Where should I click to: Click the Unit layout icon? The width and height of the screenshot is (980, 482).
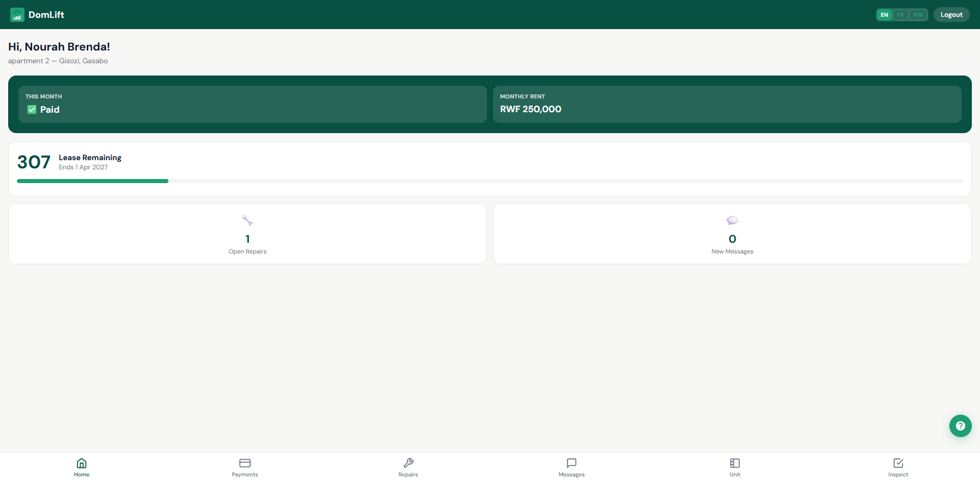(x=735, y=463)
